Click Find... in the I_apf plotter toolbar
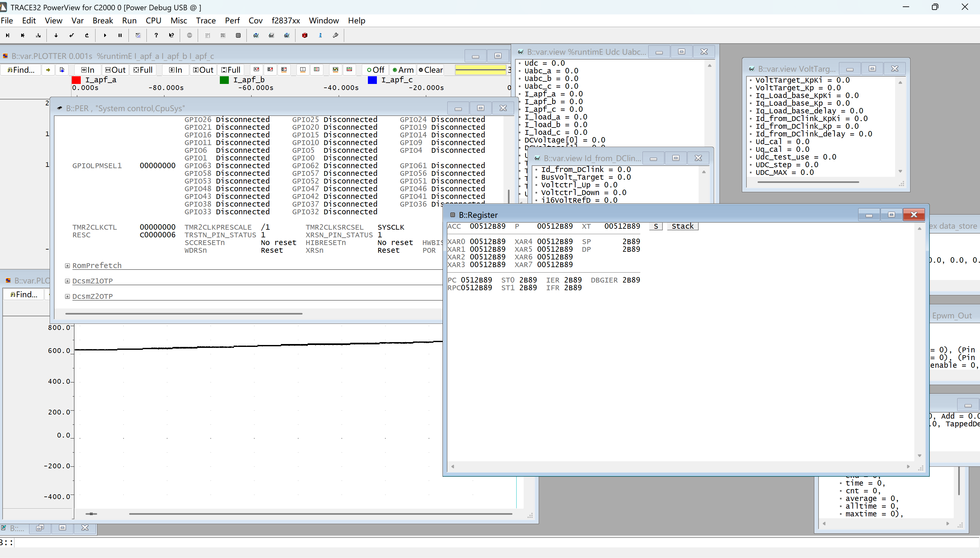The width and height of the screenshot is (980, 558). coord(21,70)
